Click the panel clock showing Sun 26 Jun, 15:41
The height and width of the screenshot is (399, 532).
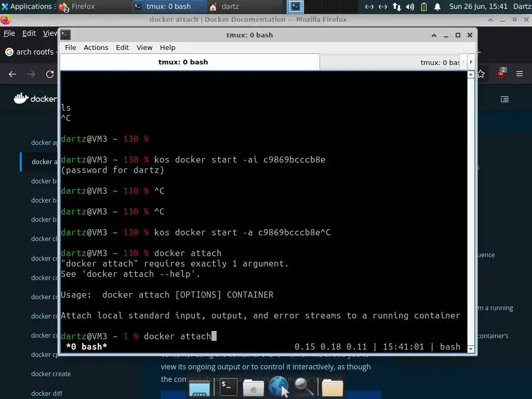pos(478,6)
